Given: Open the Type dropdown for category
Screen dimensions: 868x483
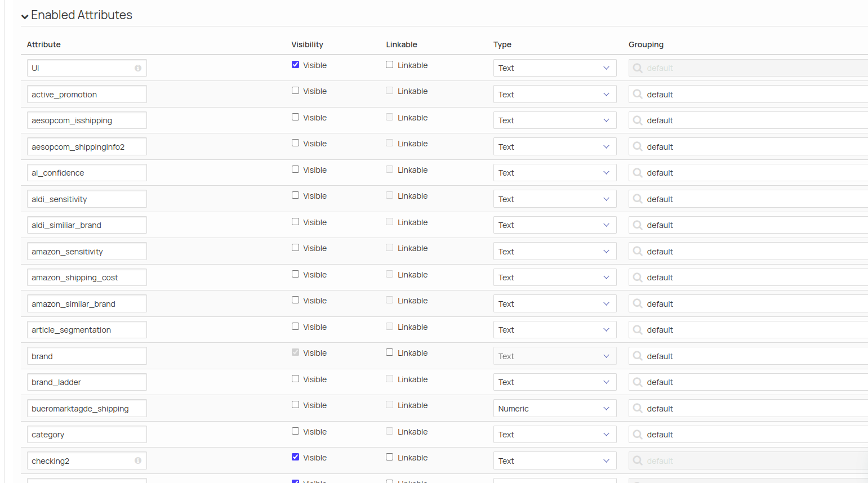Looking at the screenshot, I should 555,435.
